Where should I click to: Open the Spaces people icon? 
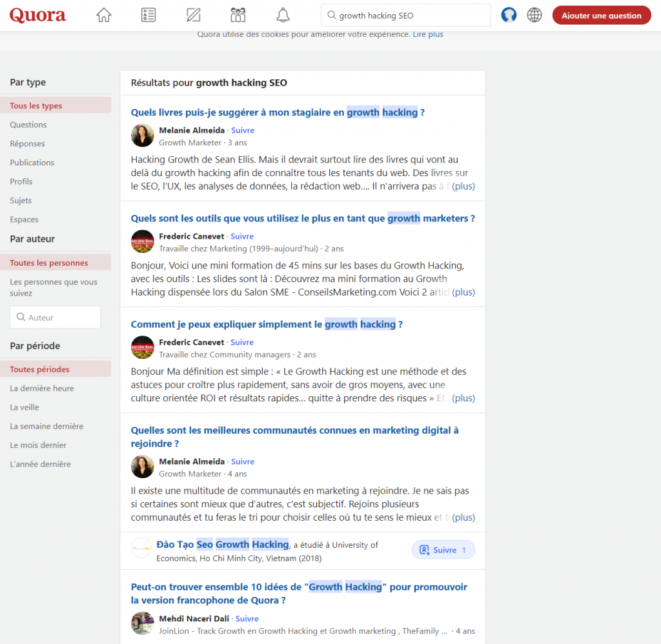238,15
